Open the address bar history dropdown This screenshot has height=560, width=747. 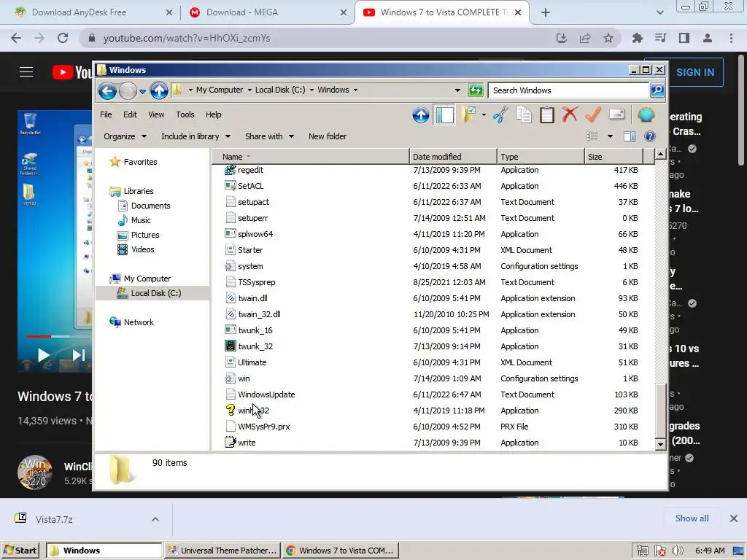pyautogui.click(x=457, y=90)
